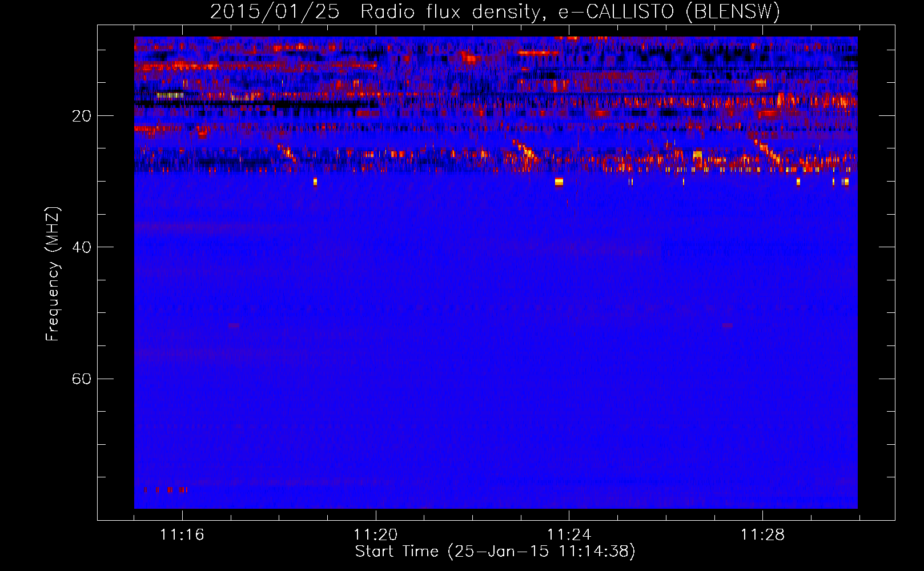
Task: Click the y-axis label 'Frequency (MHZ)'
Action: coord(53,274)
